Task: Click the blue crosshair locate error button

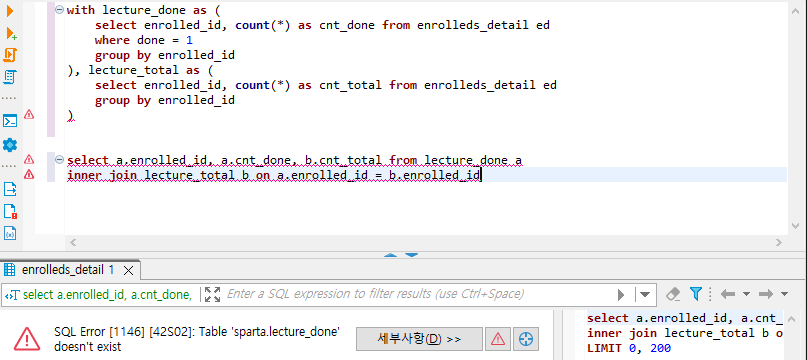Action: [x=525, y=339]
